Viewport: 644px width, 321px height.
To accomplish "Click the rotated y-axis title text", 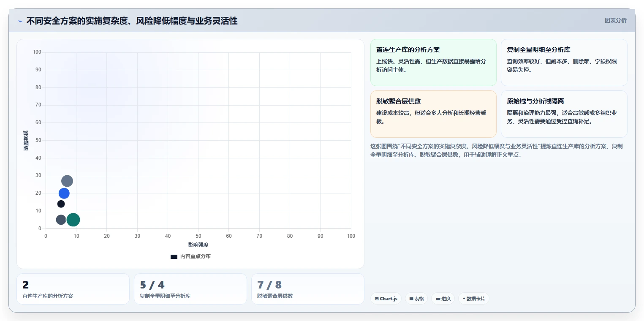I will tap(26, 140).
